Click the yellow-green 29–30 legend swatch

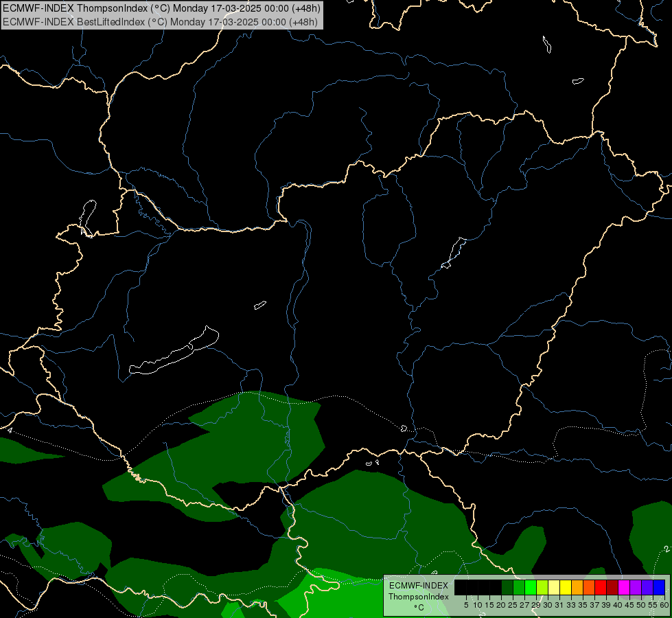coord(542,587)
